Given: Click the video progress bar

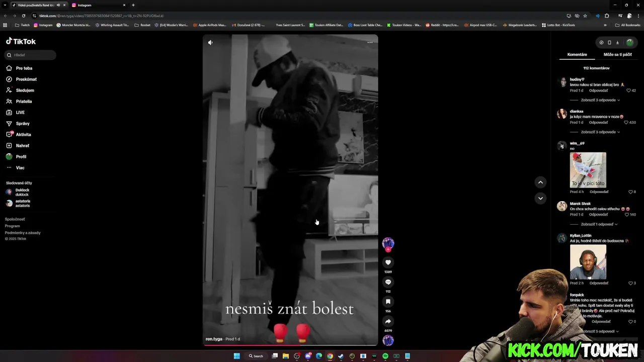Looking at the screenshot, I should click(x=290, y=345).
